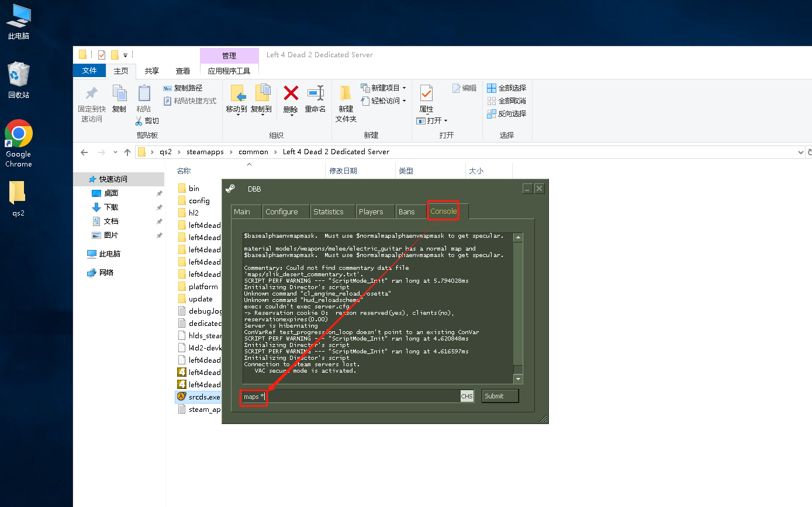Click Copy path in ribbon
This screenshot has height=507, width=812.
point(182,88)
